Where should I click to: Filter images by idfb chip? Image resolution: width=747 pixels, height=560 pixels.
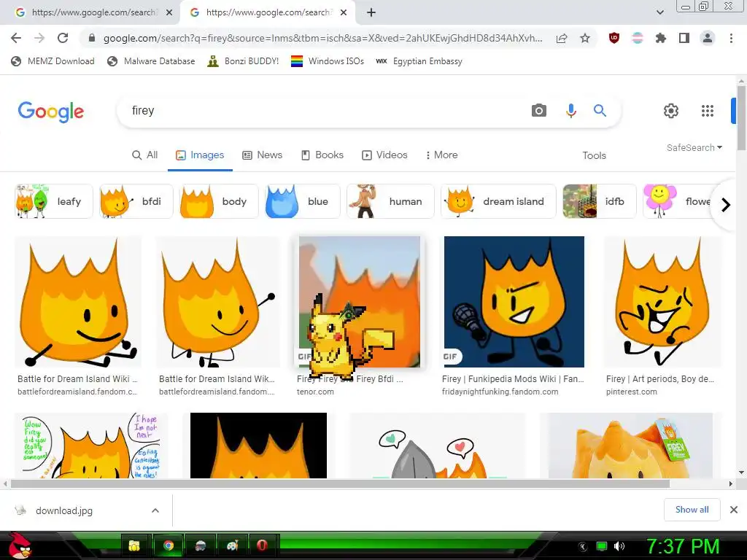point(600,201)
